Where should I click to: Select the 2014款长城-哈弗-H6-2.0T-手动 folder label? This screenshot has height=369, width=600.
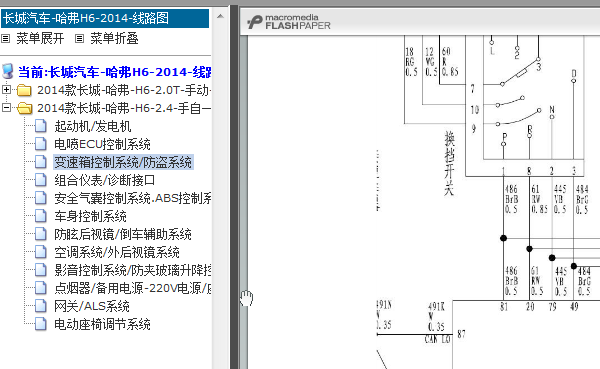124,90
